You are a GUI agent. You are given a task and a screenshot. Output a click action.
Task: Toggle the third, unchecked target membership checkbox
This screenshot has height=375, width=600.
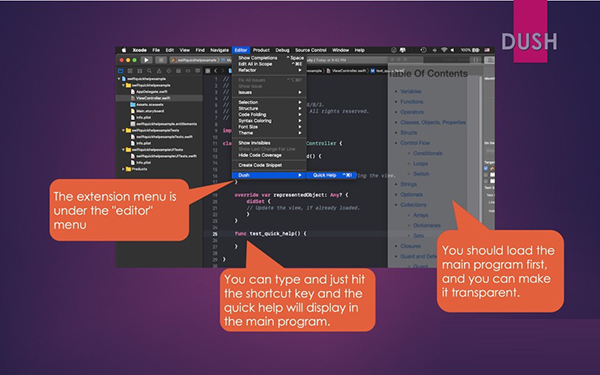(x=486, y=181)
